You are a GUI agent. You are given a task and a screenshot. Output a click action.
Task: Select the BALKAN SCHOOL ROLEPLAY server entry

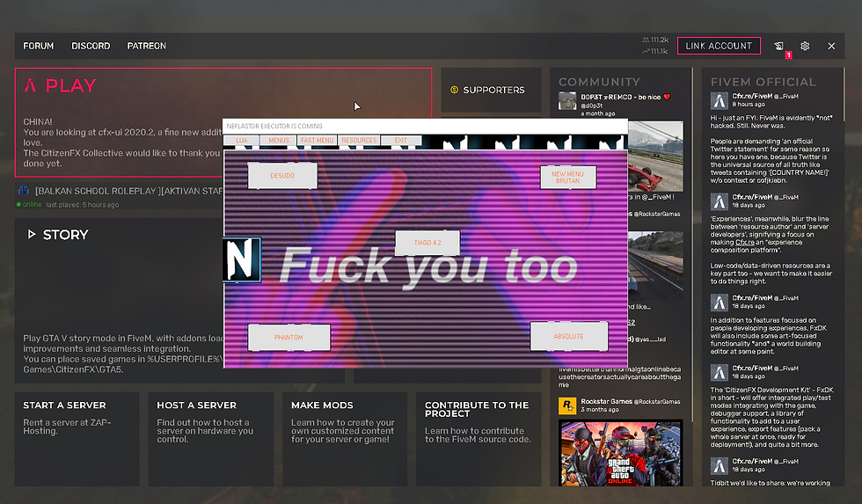[x=120, y=196]
